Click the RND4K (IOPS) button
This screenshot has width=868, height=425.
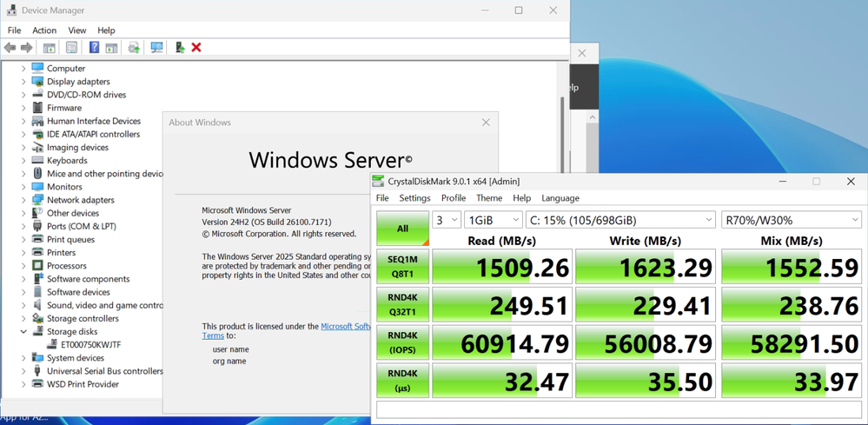[x=402, y=342]
